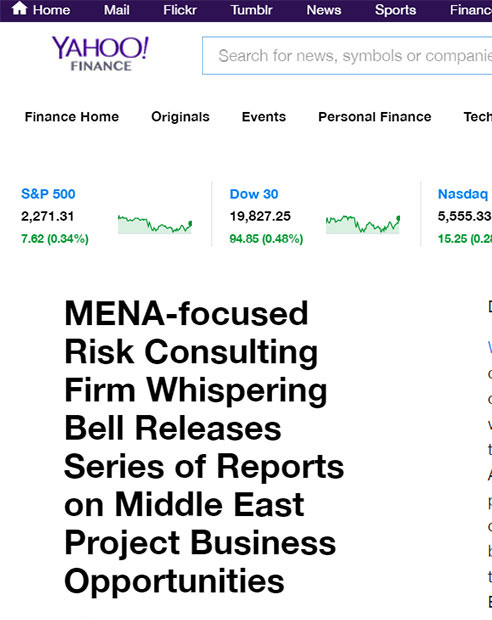Click the MENA-focused Whispering Bell headline

204,446
